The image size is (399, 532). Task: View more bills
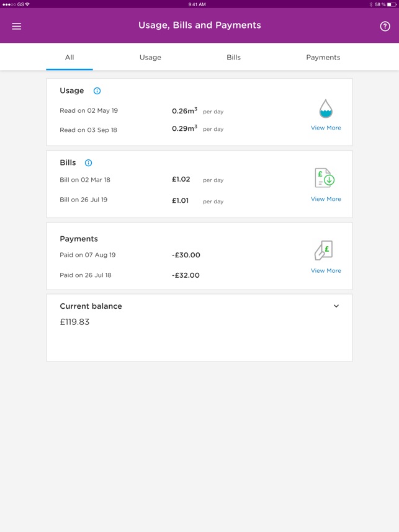pyautogui.click(x=326, y=199)
